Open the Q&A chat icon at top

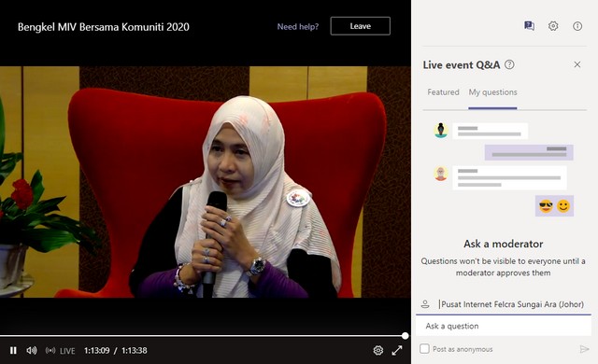click(529, 26)
